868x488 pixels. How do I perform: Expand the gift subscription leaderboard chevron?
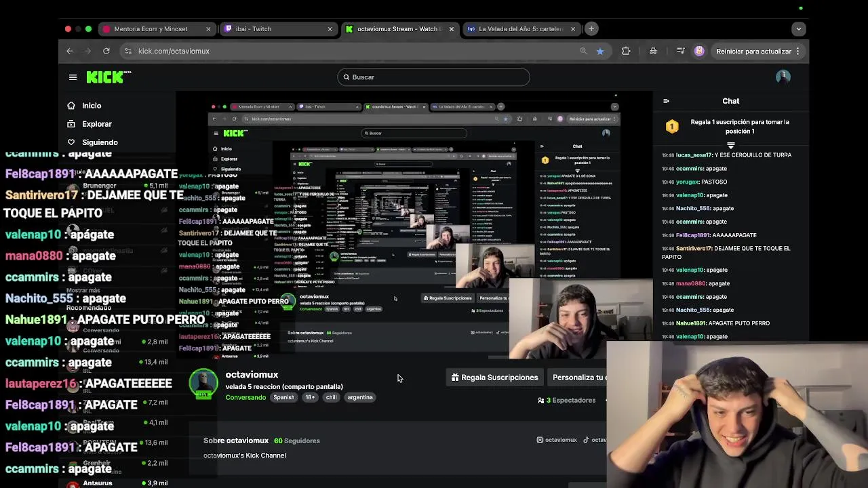point(731,145)
